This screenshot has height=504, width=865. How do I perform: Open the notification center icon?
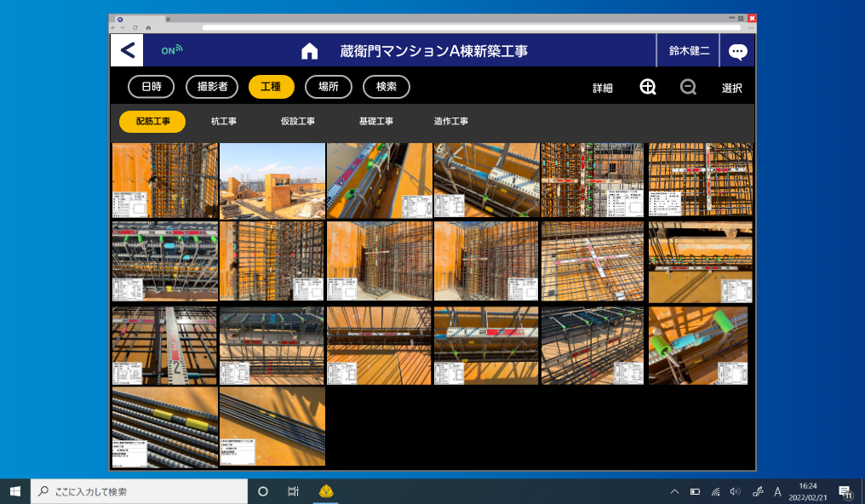click(x=845, y=491)
